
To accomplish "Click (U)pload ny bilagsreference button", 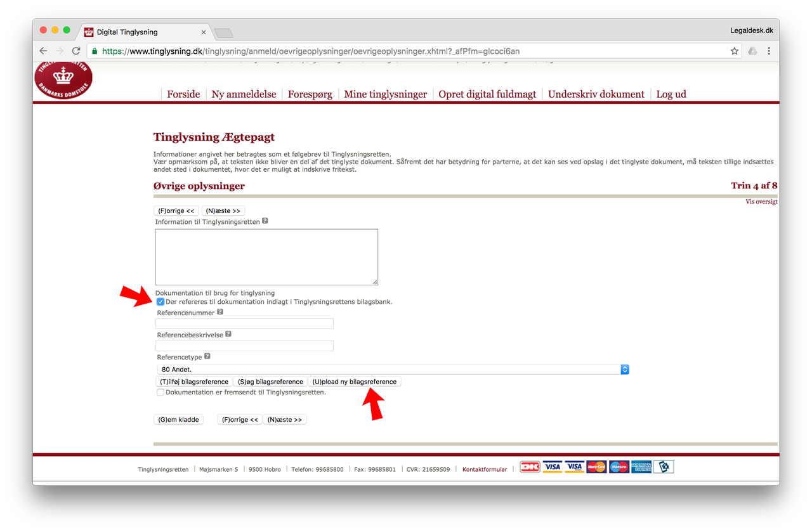I will pyautogui.click(x=355, y=382).
